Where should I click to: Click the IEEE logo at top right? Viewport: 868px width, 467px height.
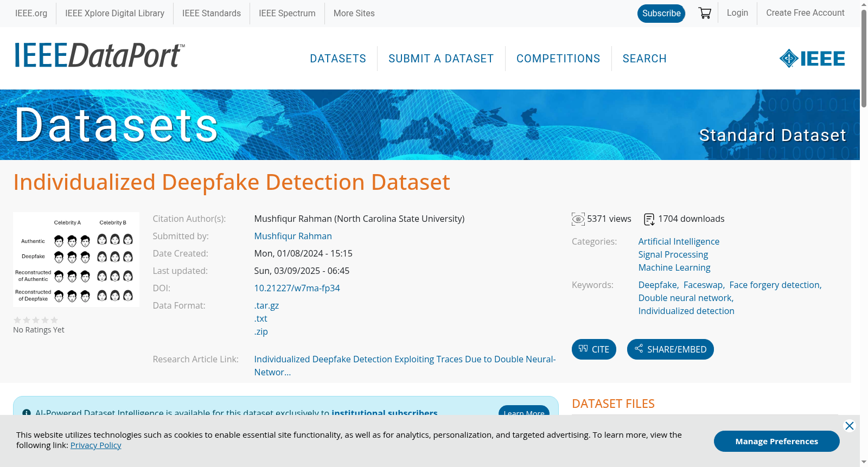point(812,59)
